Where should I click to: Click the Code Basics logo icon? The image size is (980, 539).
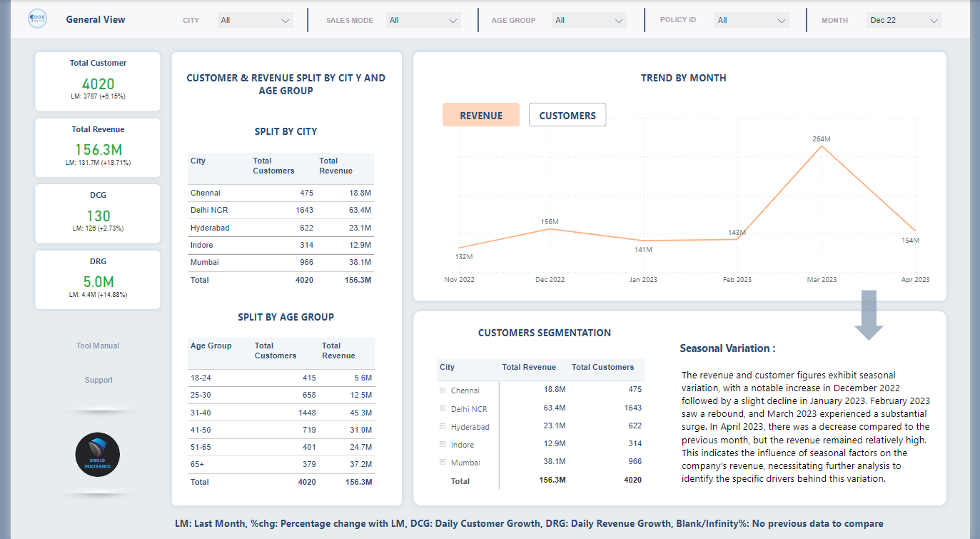[37, 19]
